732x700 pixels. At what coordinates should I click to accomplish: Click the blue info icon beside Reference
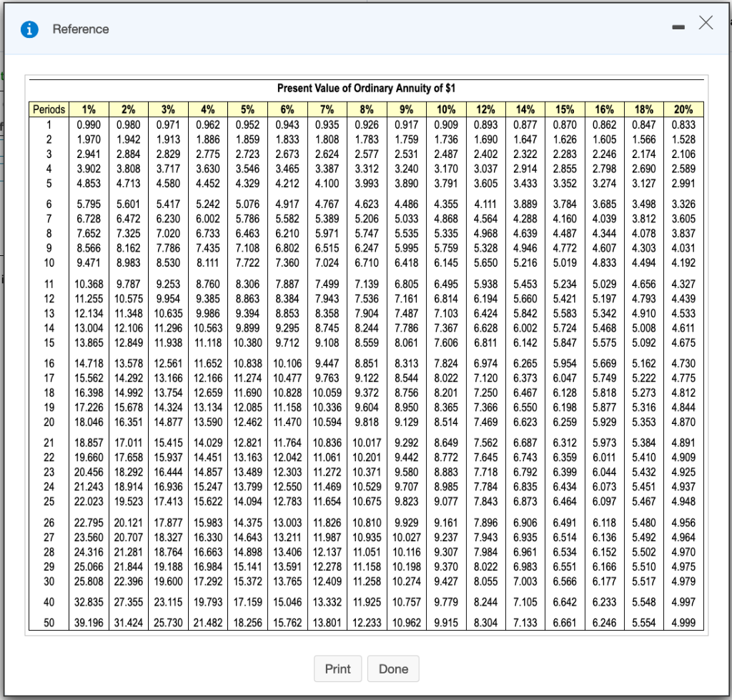point(29,29)
